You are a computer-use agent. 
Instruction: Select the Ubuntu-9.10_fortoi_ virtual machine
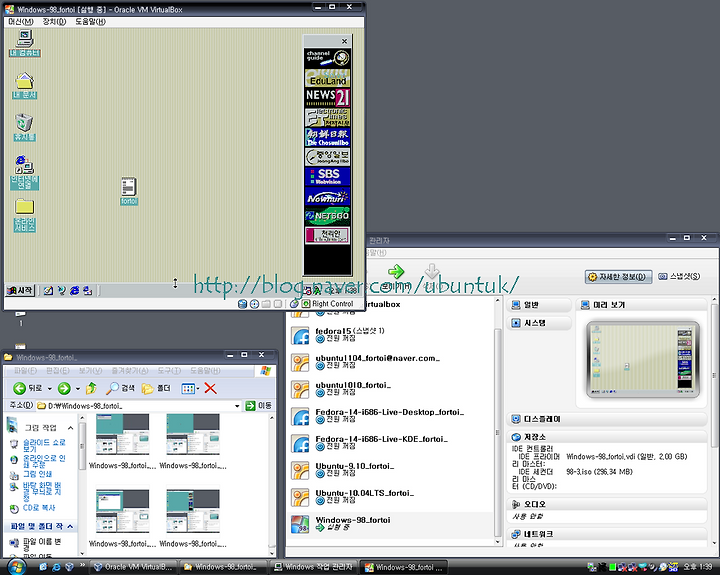390,470
